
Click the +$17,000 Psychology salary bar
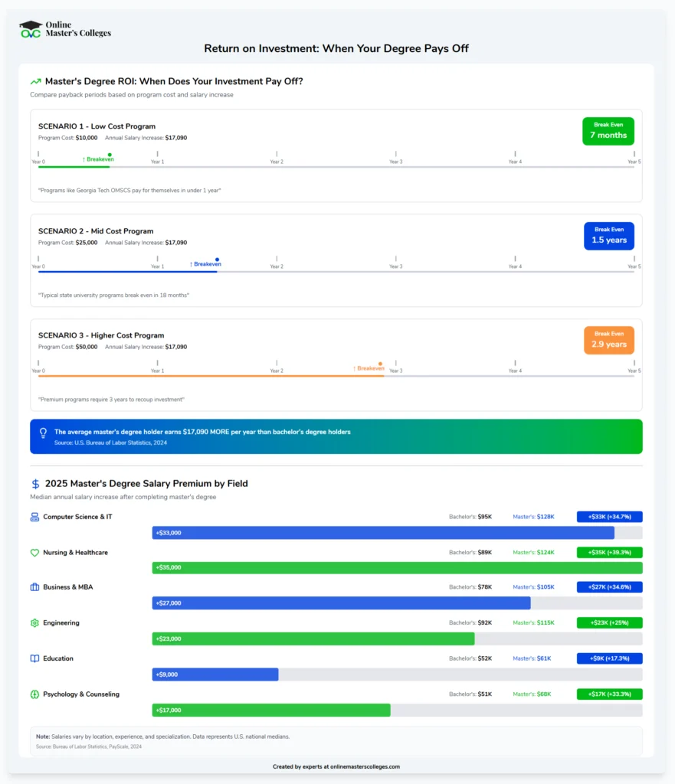[x=271, y=710]
